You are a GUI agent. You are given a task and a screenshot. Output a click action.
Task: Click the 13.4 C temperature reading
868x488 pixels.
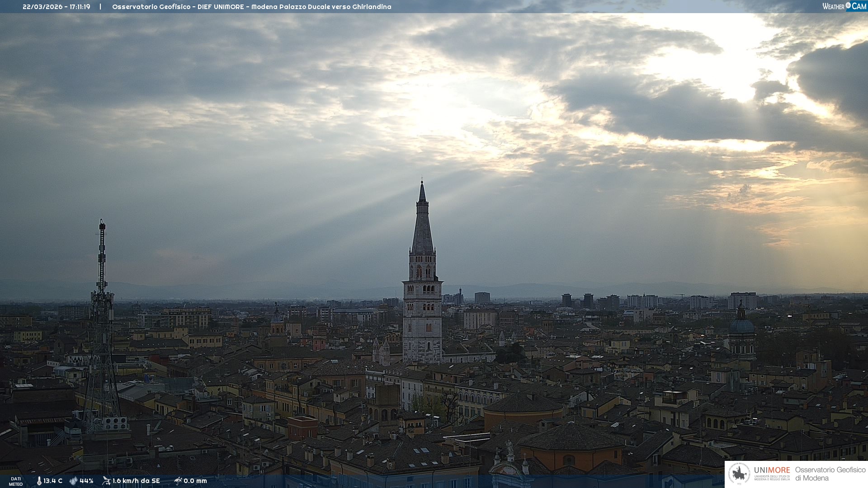point(53,481)
